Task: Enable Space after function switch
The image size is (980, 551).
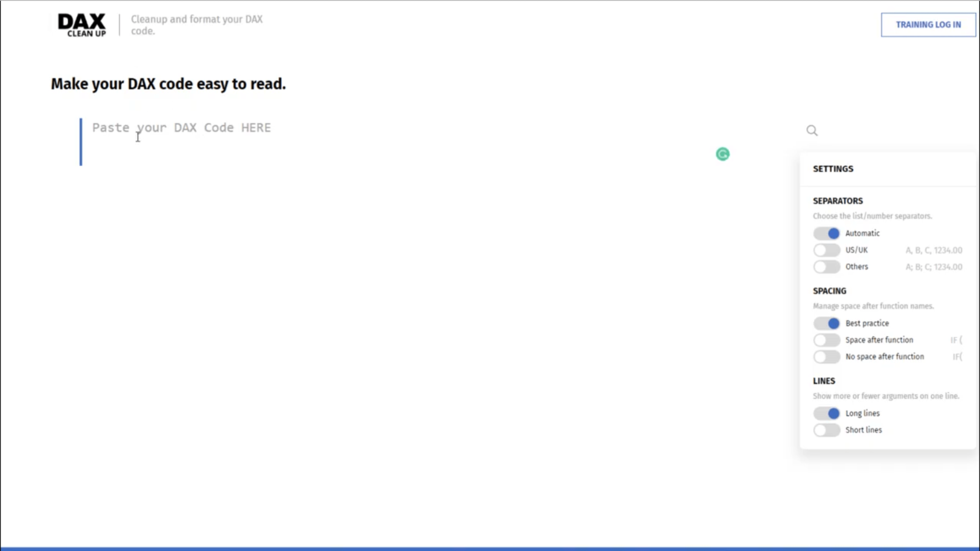Action: (x=827, y=340)
